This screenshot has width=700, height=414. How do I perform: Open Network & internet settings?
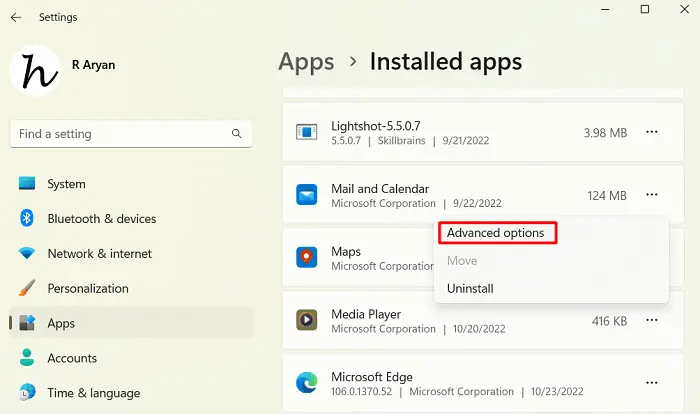pyautogui.click(x=131, y=253)
